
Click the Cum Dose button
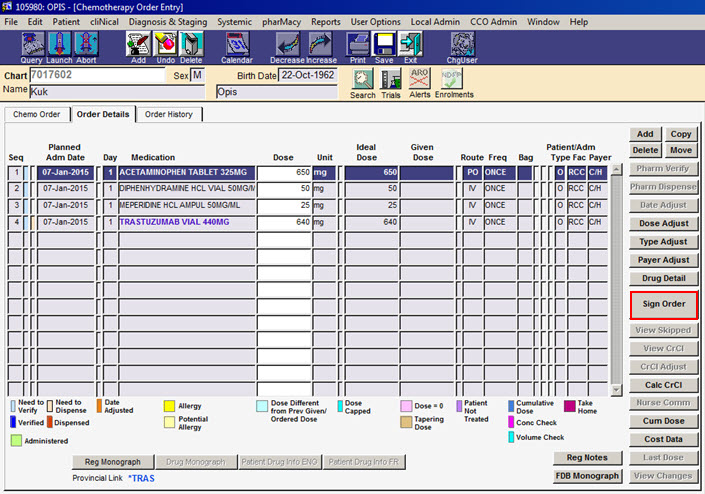(664, 421)
